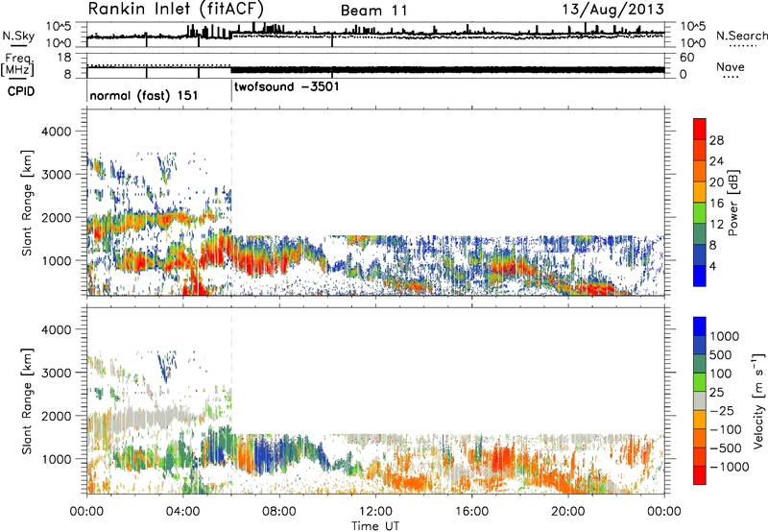The image size is (768, 532).
Task: Click the power panel 'Slant Range [km]' label
Action: click(27, 203)
